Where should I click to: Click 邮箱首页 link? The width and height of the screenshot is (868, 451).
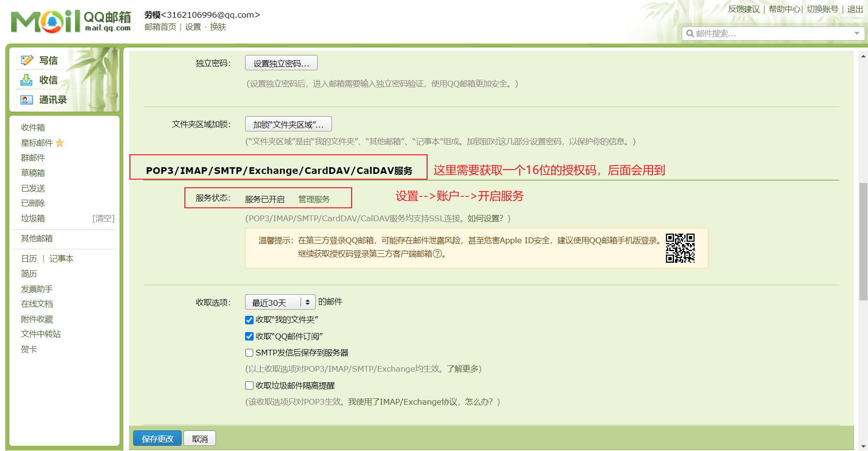coord(160,27)
